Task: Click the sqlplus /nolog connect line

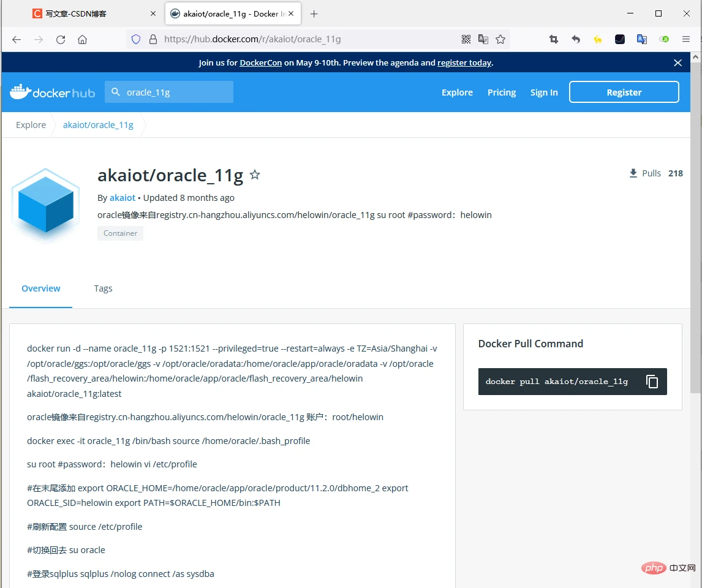Action: 121,574
